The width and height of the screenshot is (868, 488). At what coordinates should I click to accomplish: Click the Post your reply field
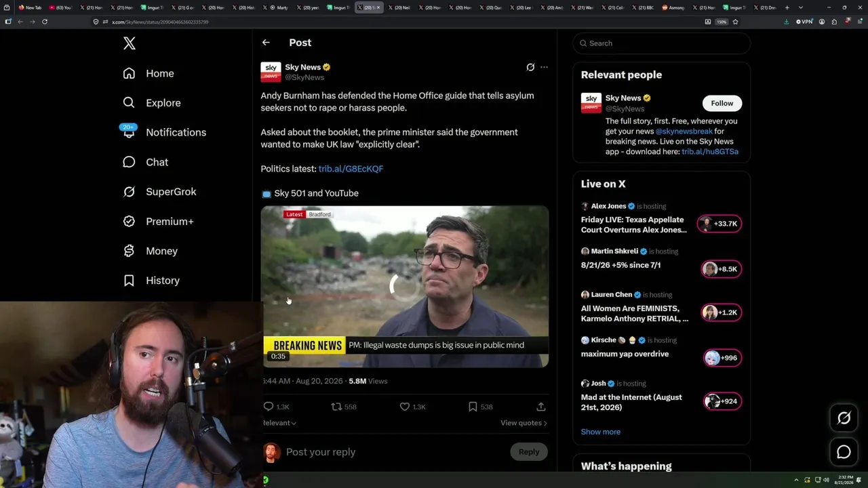[393, 452]
